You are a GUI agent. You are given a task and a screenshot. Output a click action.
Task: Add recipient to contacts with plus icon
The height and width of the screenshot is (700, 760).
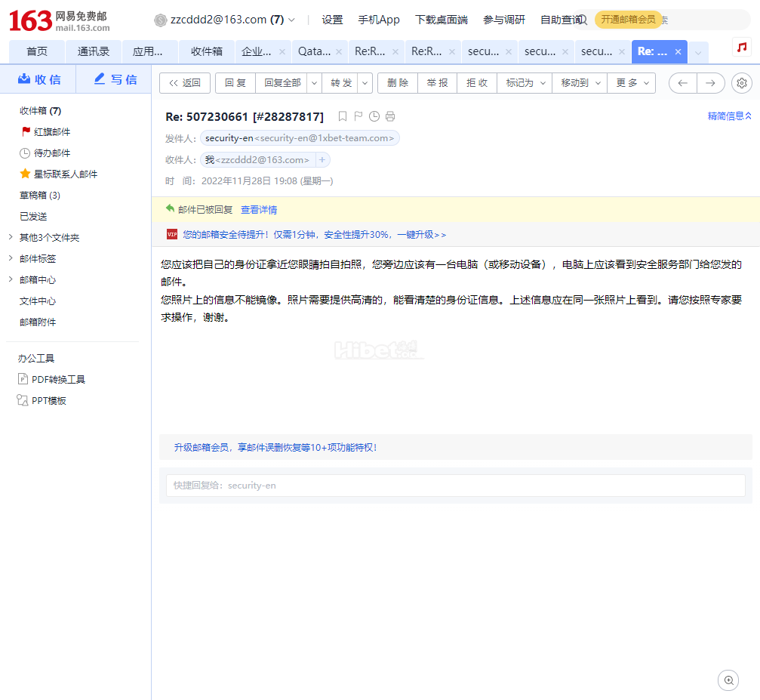[x=322, y=160]
